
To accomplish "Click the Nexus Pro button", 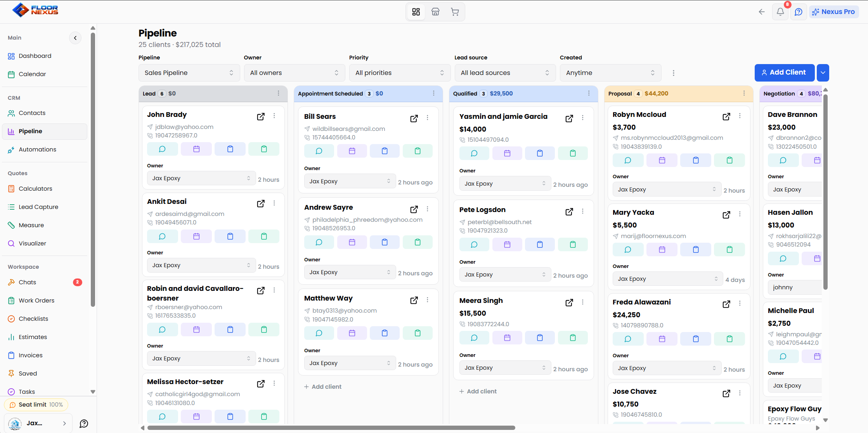I will coord(833,12).
